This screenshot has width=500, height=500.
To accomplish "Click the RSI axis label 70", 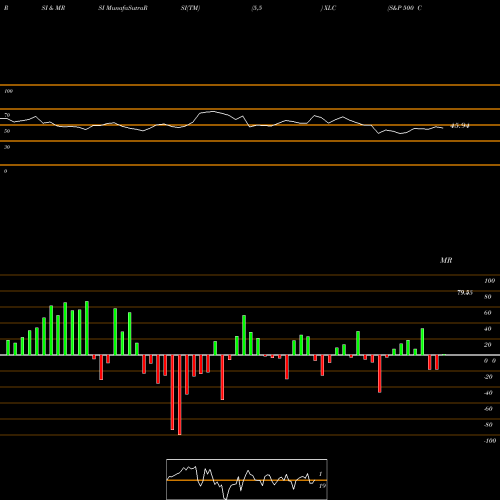I will coord(7,115).
